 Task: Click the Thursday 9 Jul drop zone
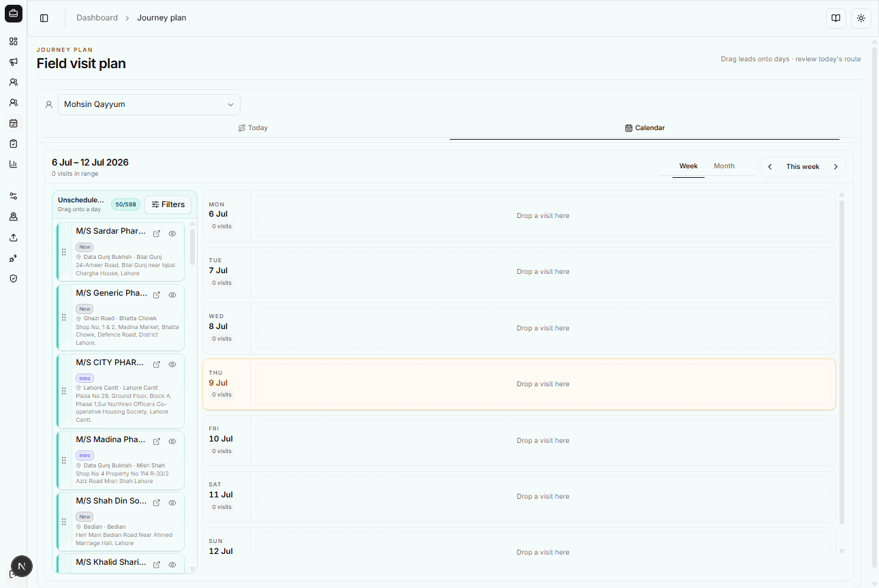coord(542,384)
